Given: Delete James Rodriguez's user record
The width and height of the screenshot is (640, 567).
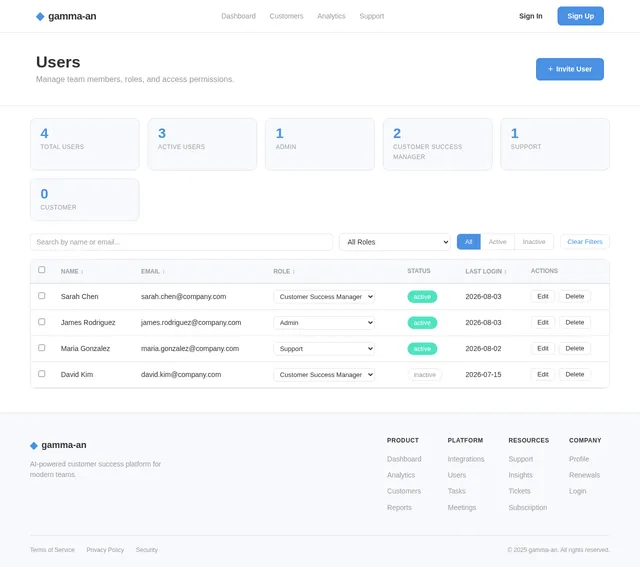Looking at the screenshot, I should point(575,322).
